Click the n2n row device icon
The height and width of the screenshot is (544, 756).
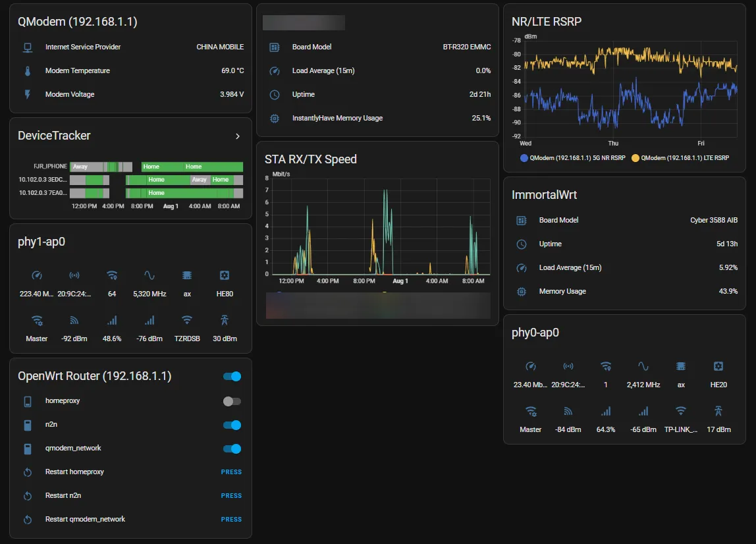(x=28, y=425)
